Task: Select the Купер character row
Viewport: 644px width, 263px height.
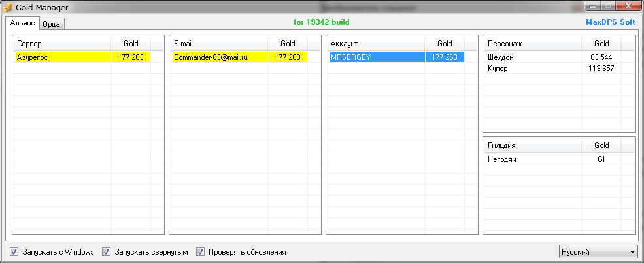Action: coord(532,69)
